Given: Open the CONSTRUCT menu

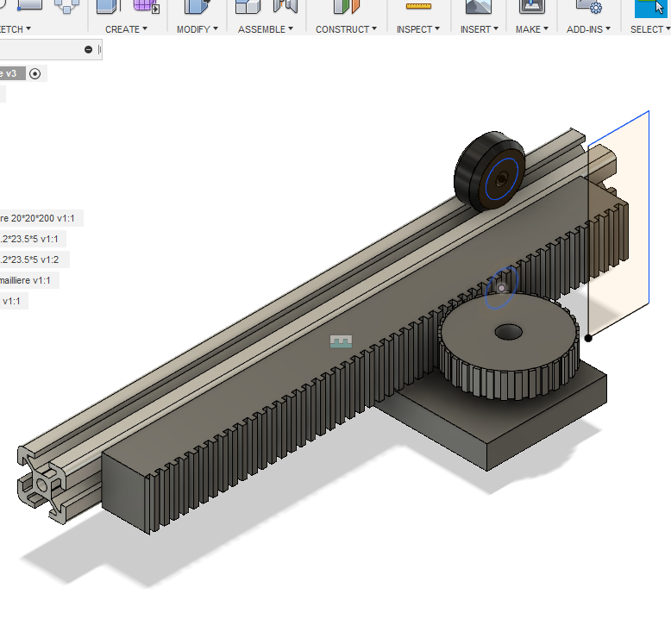Looking at the screenshot, I should click(347, 29).
